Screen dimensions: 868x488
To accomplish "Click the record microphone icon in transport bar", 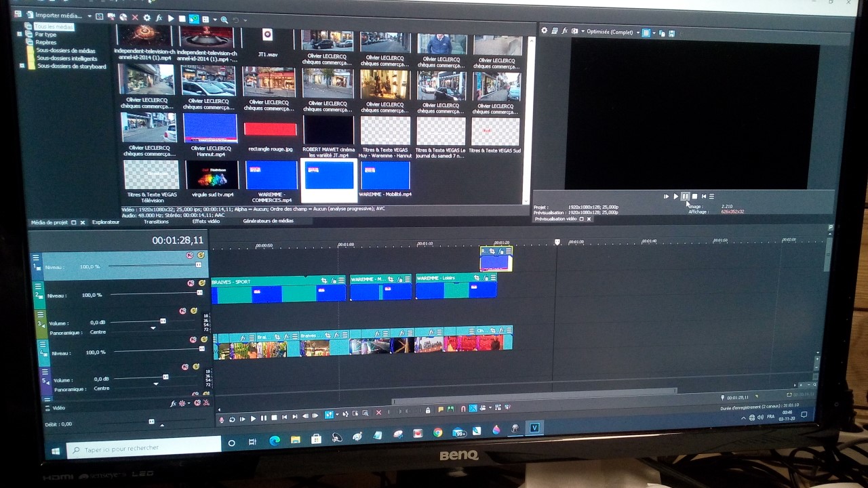I will (x=221, y=420).
